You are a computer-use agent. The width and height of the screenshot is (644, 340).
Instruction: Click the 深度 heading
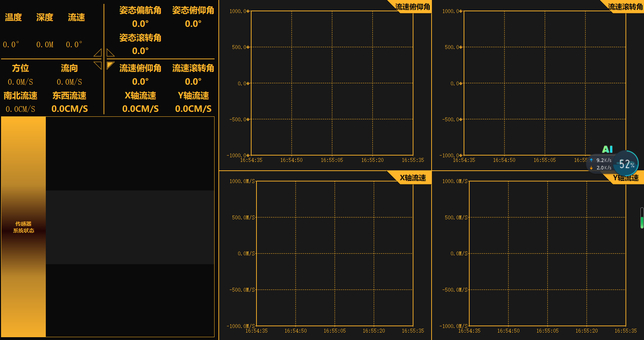[x=45, y=17]
